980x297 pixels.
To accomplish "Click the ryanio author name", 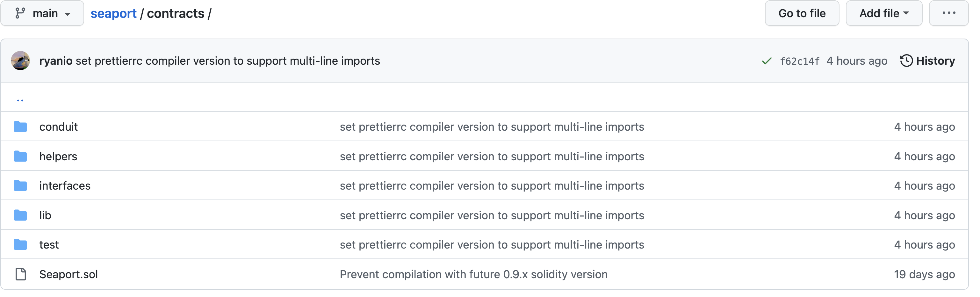I will click(x=55, y=61).
